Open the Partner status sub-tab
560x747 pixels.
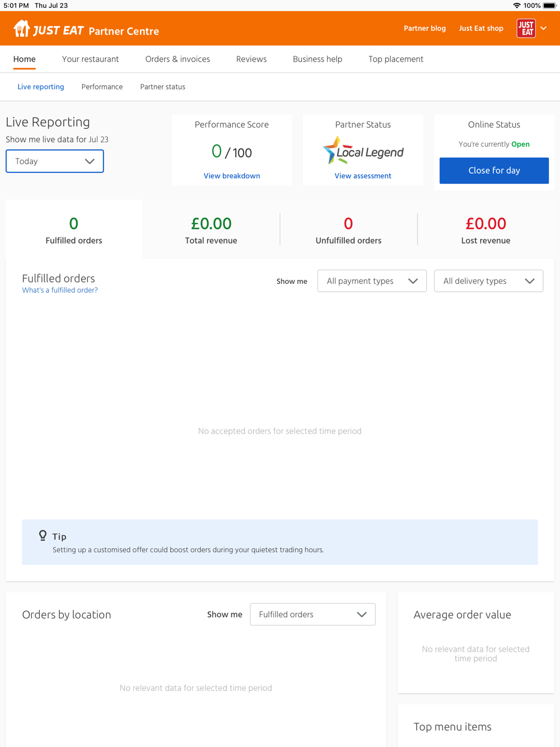(162, 87)
